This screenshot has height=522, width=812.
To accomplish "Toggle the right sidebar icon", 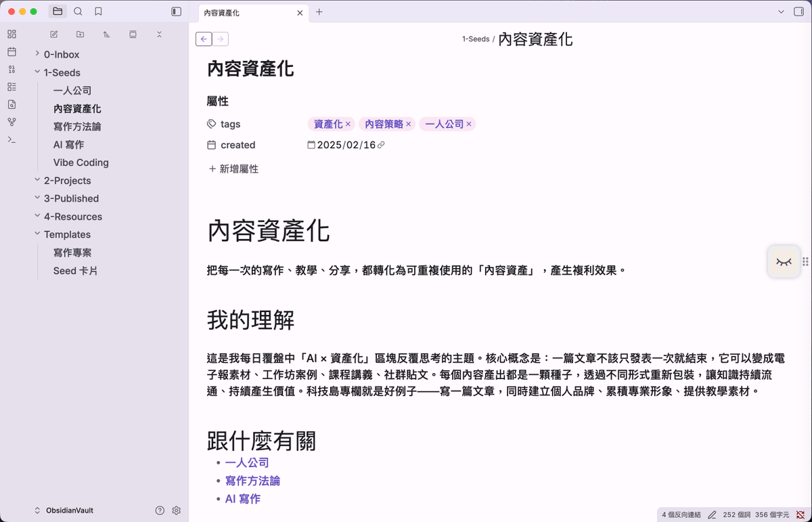I will tap(799, 12).
